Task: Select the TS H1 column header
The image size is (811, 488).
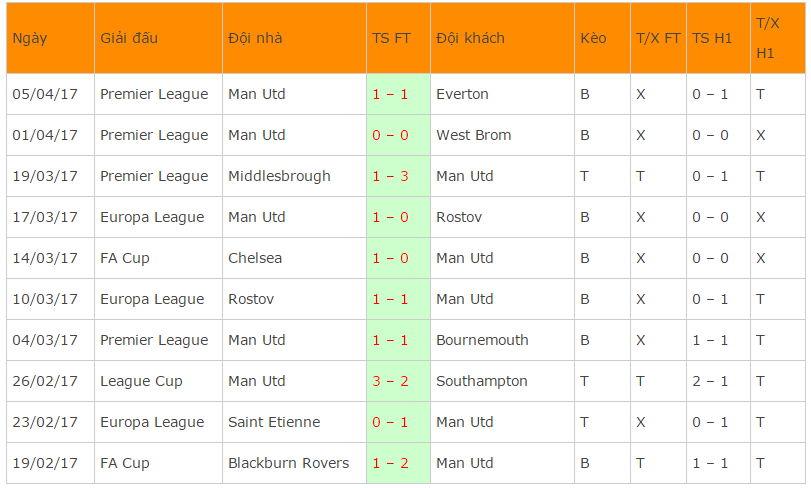Action: click(712, 38)
